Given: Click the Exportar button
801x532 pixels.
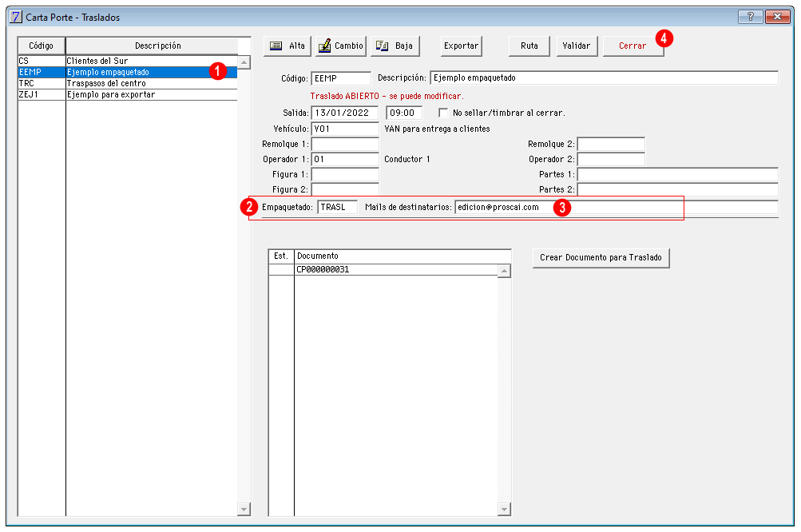Looking at the screenshot, I should click(x=462, y=46).
